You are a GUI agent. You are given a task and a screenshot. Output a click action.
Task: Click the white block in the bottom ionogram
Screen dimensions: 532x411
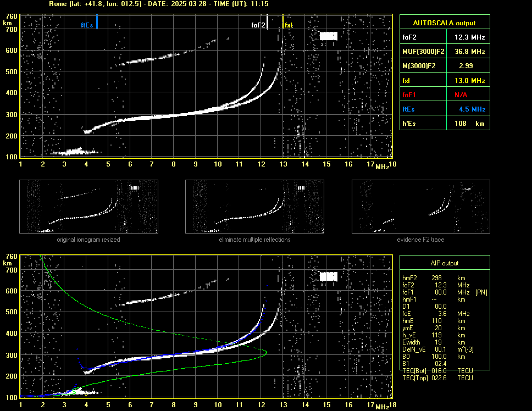pos(329,276)
